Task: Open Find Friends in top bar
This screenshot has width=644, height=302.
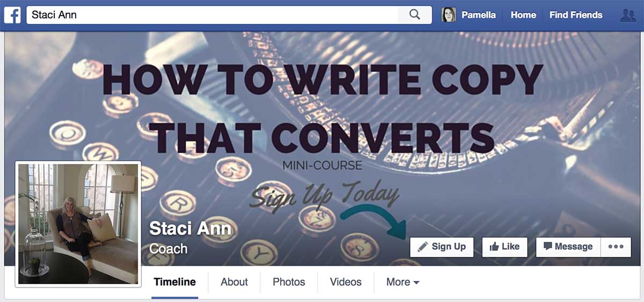Action: point(576,15)
